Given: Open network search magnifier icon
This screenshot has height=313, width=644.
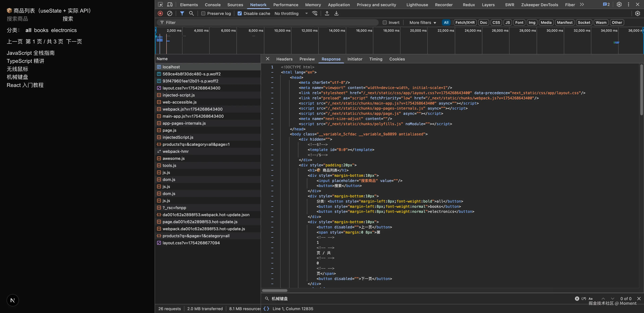Looking at the screenshot, I should coord(191,14).
